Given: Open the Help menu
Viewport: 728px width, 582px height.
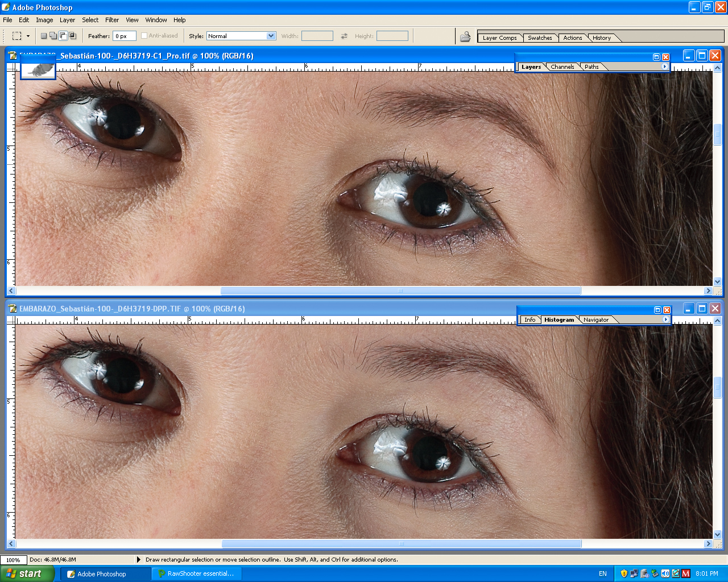Looking at the screenshot, I should point(180,20).
